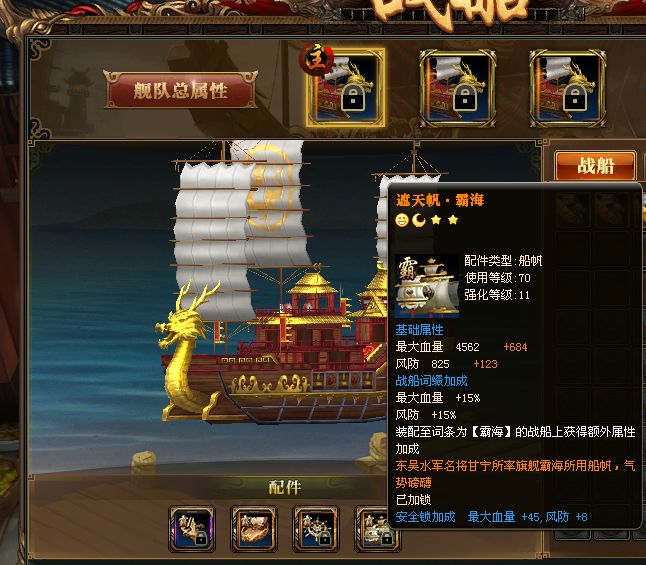The height and width of the screenshot is (565, 646).
Task: Click the blue 战船词缀加成 heading
Action: pos(431,381)
